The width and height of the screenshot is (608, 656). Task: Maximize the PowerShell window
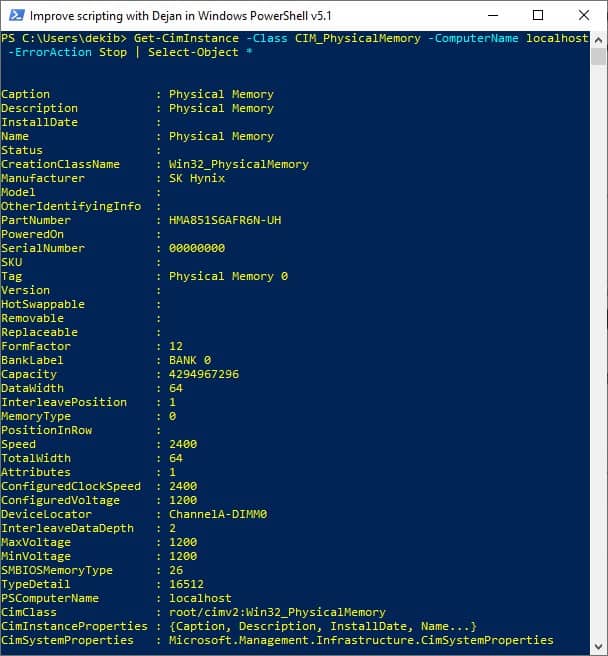pos(538,15)
